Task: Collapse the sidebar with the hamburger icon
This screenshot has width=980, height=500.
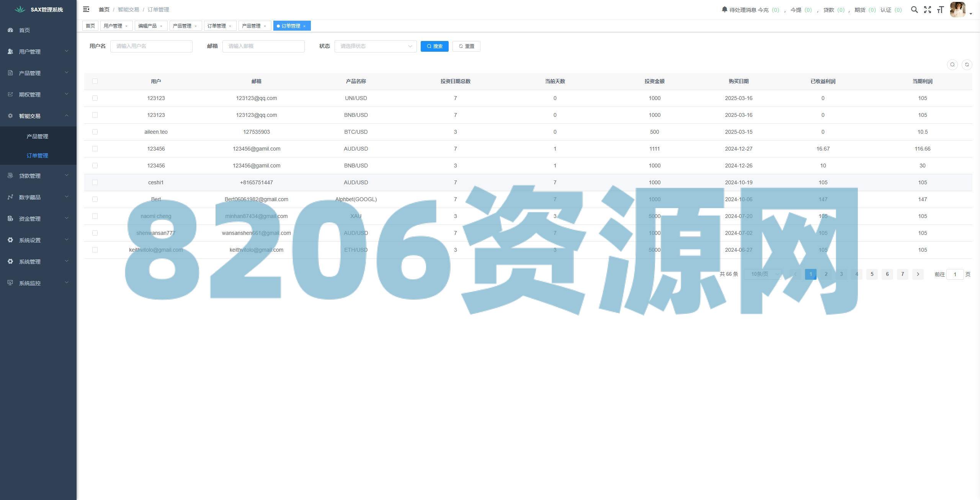Action: coord(86,9)
